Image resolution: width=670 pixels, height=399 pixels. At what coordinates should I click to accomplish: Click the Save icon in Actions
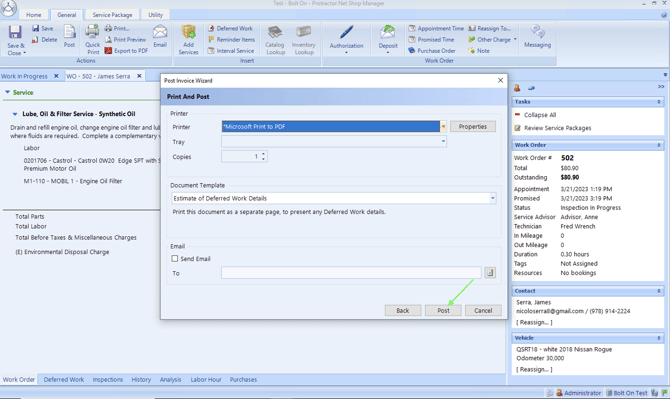click(x=42, y=28)
